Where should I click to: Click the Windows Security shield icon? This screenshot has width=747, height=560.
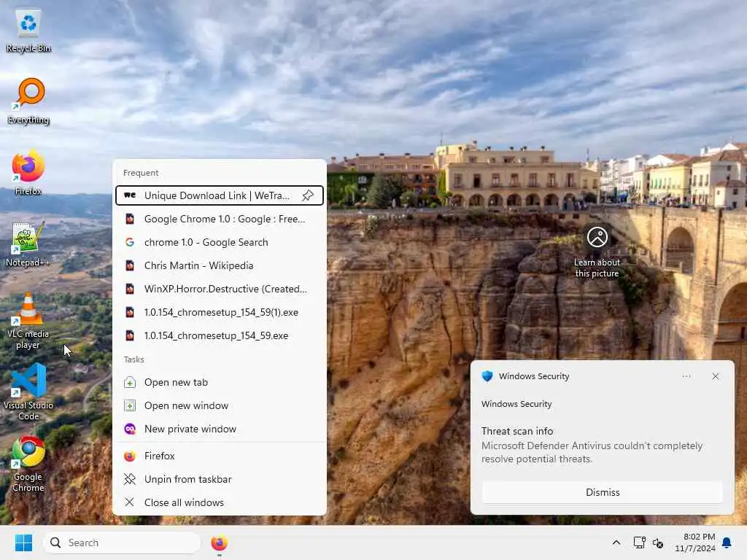point(487,376)
